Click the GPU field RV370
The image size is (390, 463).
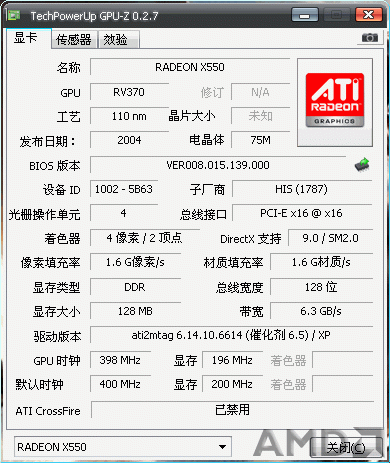click(129, 92)
